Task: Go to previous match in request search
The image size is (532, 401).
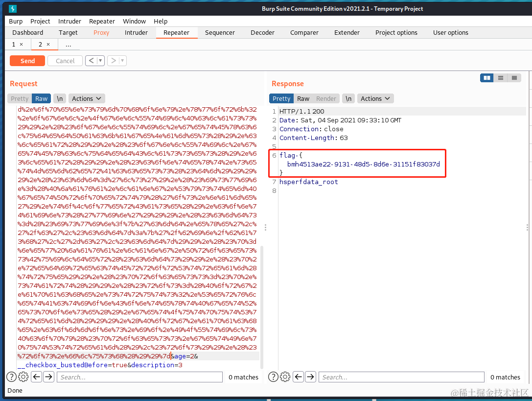Action: 37,377
